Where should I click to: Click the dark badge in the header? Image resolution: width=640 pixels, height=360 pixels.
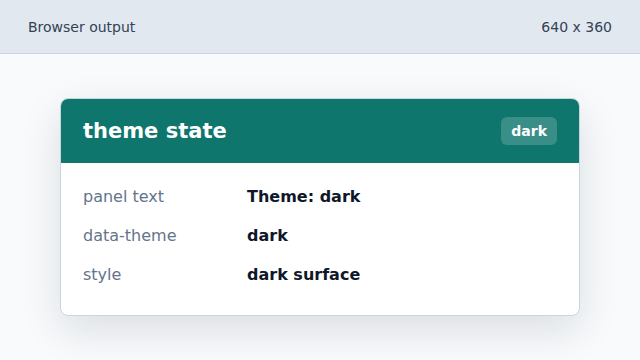pos(529,131)
